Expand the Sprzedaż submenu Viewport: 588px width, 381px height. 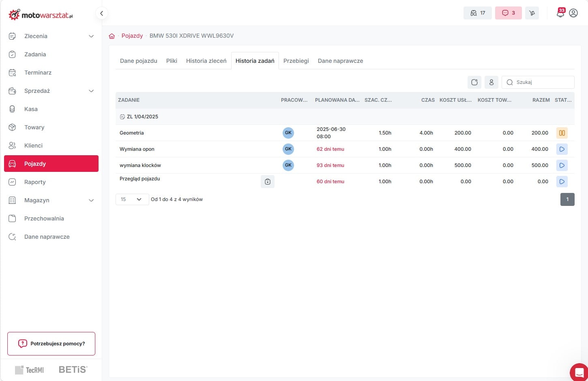(91, 91)
